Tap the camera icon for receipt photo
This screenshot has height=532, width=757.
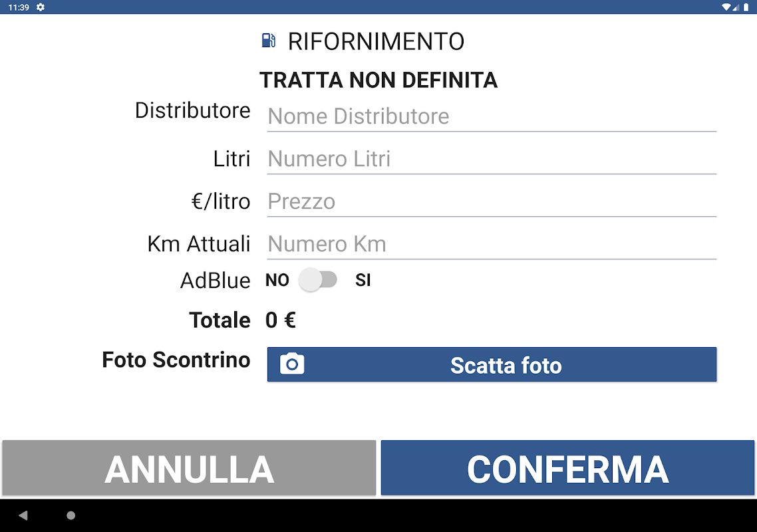tap(292, 364)
